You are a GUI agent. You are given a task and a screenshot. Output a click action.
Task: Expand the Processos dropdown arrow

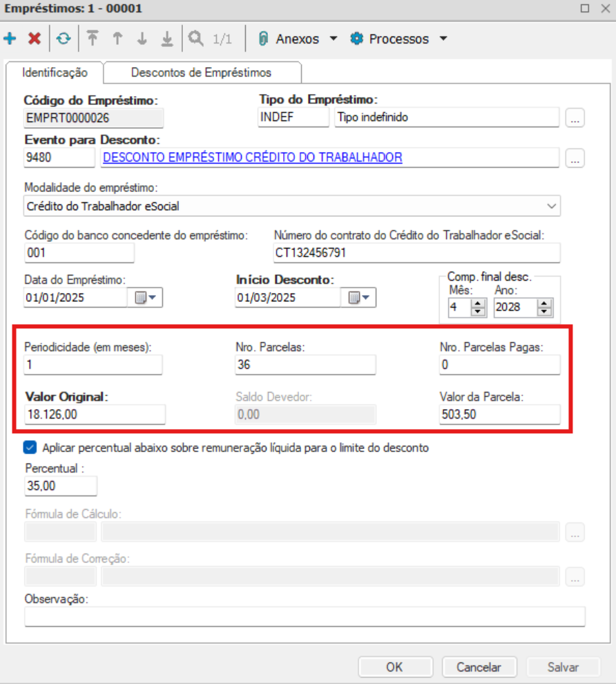443,39
